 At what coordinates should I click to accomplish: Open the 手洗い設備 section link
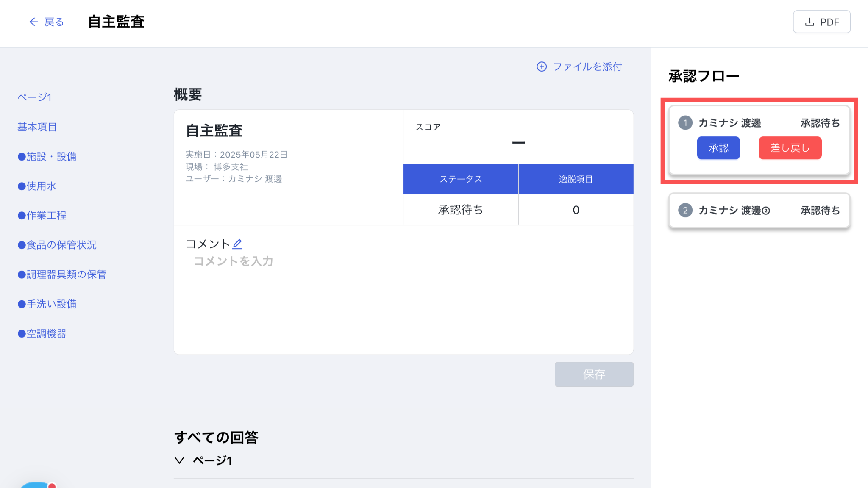coord(47,304)
